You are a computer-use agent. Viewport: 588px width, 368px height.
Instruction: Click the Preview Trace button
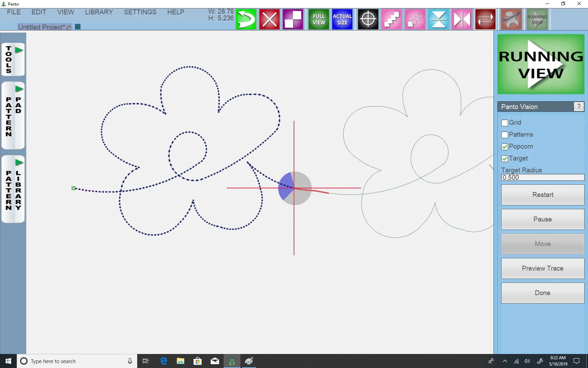tap(542, 268)
